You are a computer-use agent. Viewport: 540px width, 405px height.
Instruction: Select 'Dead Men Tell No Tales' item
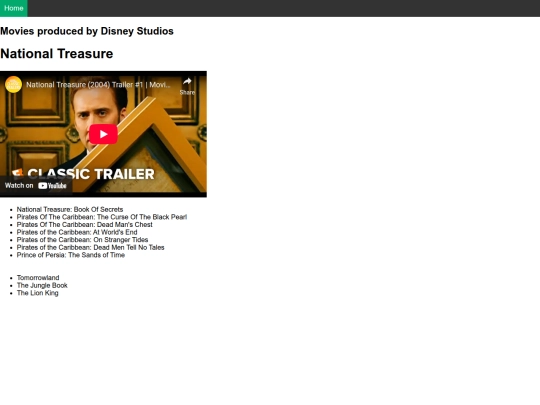tap(91, 247)
